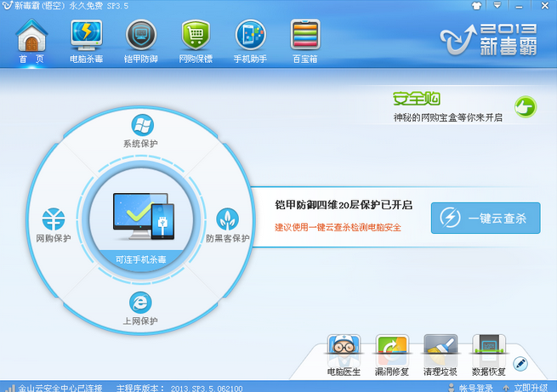This screenshot has height=392, width=557.
Task: Launch 清理垃圾 tool
Action: pyautogui.click(x=440, y=355)
